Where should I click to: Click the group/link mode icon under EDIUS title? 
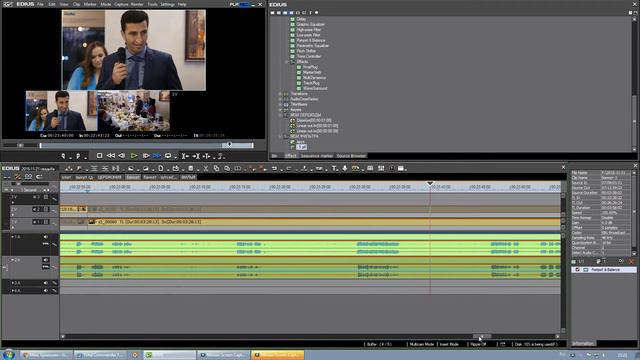[28, 177]
